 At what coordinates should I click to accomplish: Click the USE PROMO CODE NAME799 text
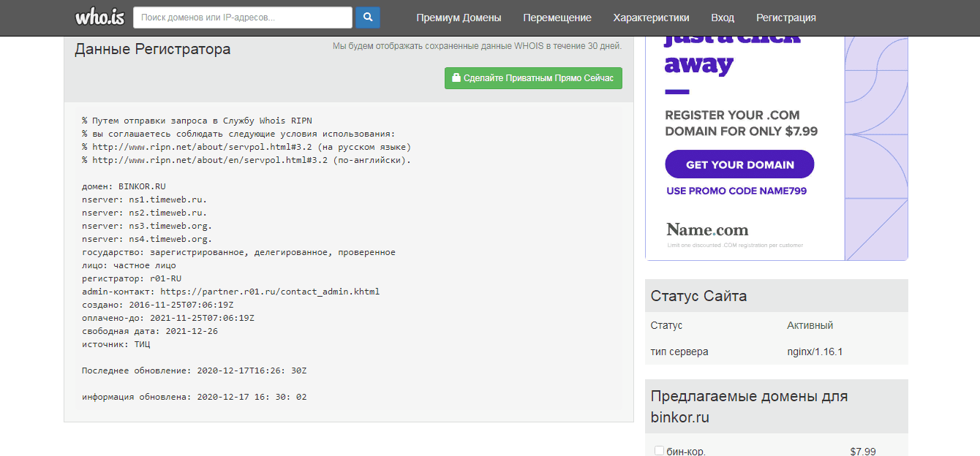click(736, 191)
